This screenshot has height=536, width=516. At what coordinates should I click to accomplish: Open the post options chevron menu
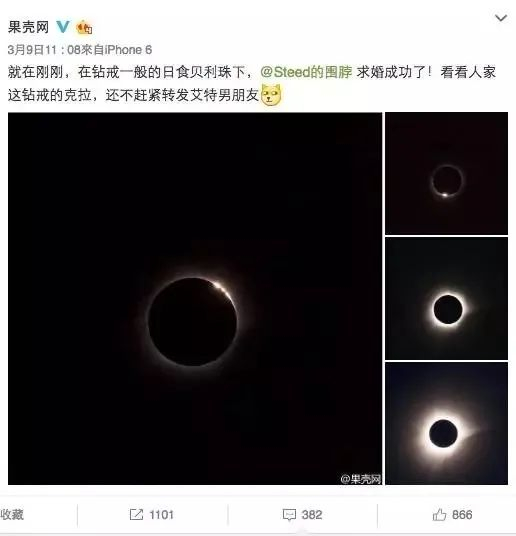[501, 18]
